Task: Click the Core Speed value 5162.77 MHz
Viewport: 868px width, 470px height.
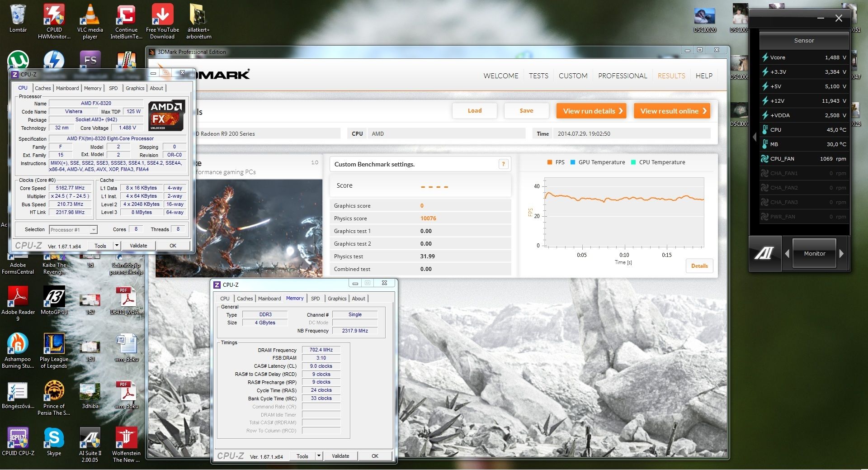Action: [71, 188]
